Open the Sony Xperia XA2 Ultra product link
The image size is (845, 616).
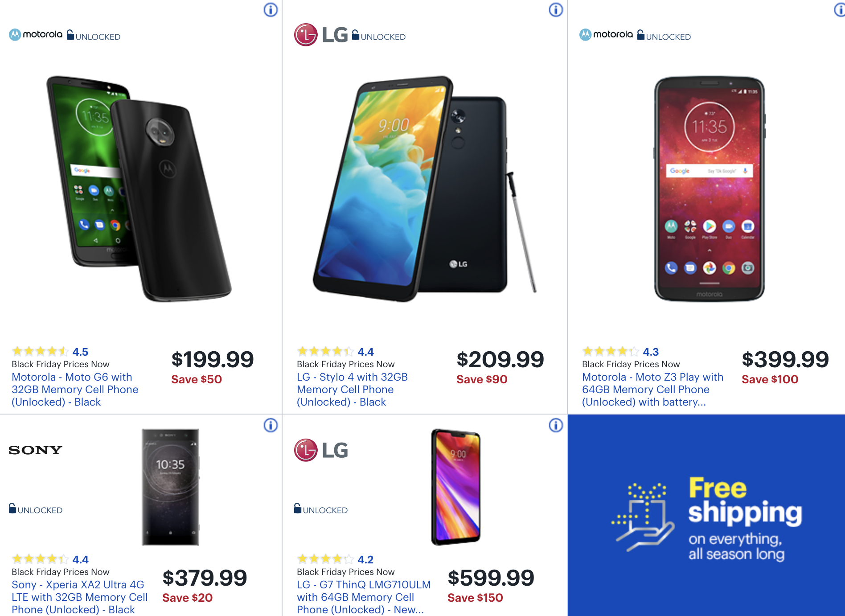(x=79, y=597)
